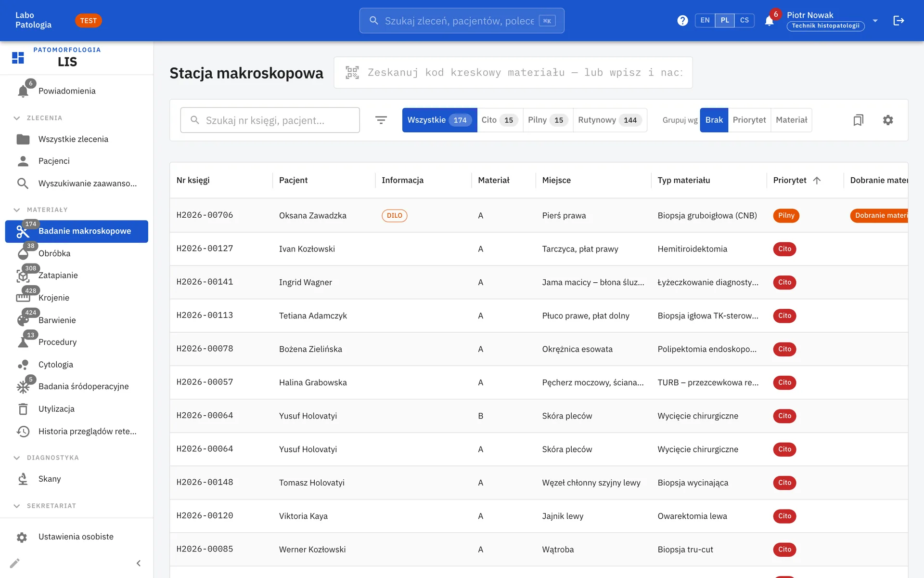Open Zatapianie in the sidebar
The width and height of the screenshot is (924, 578).
pos(77,276)
